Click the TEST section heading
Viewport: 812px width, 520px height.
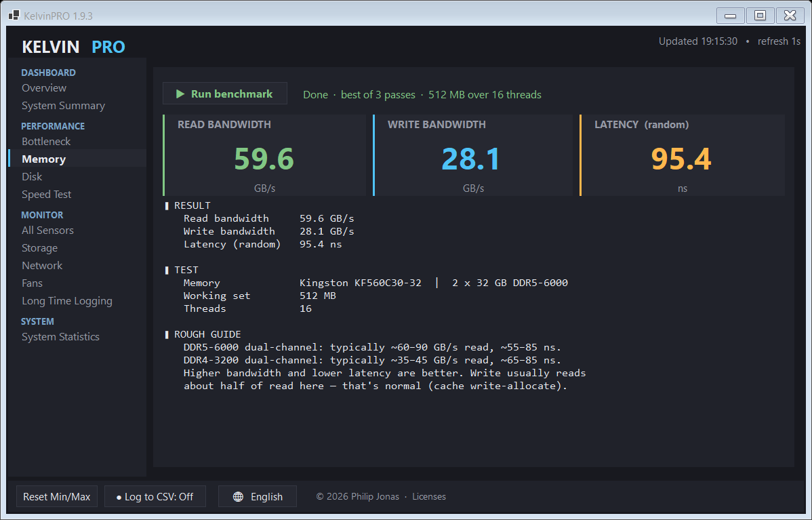click(x=186, y=270)
